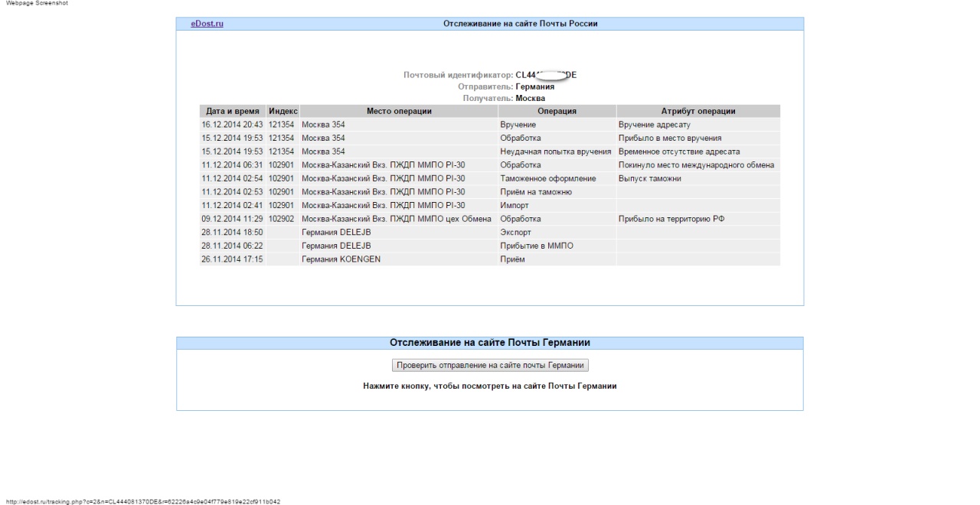Select the 'Атрибут операции' column header
This screenshot has width=980, height=505.
(697, 111)
